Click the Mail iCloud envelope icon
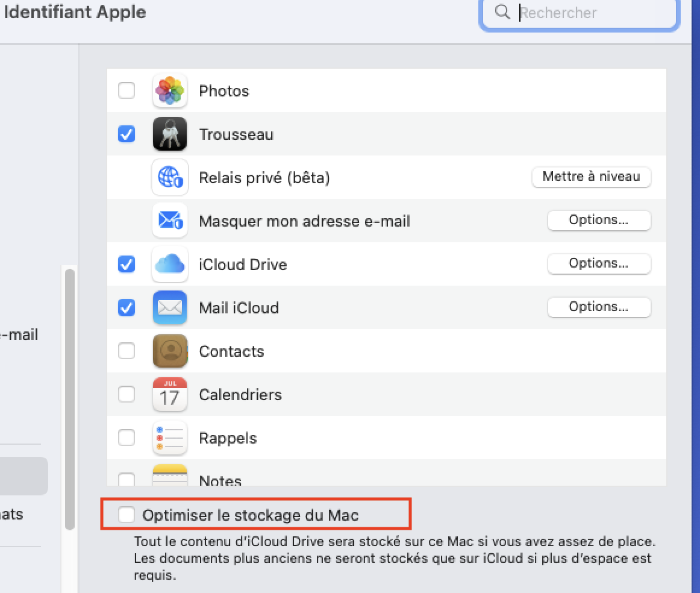700x593 pixels. (x=170, y=307)
